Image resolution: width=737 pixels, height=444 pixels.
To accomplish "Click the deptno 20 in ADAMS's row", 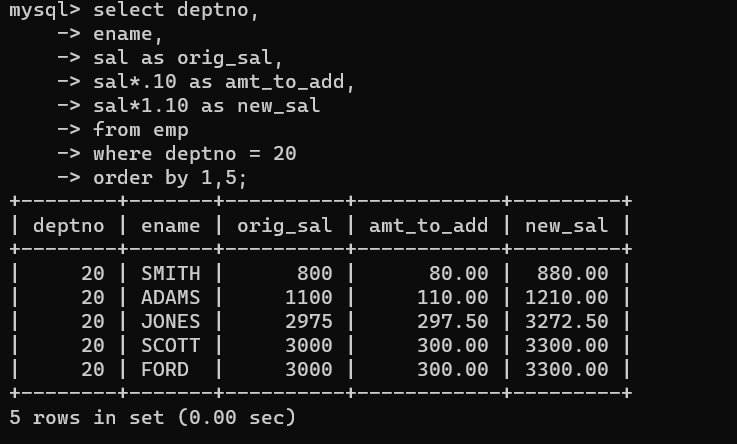I will click(93, 298).
